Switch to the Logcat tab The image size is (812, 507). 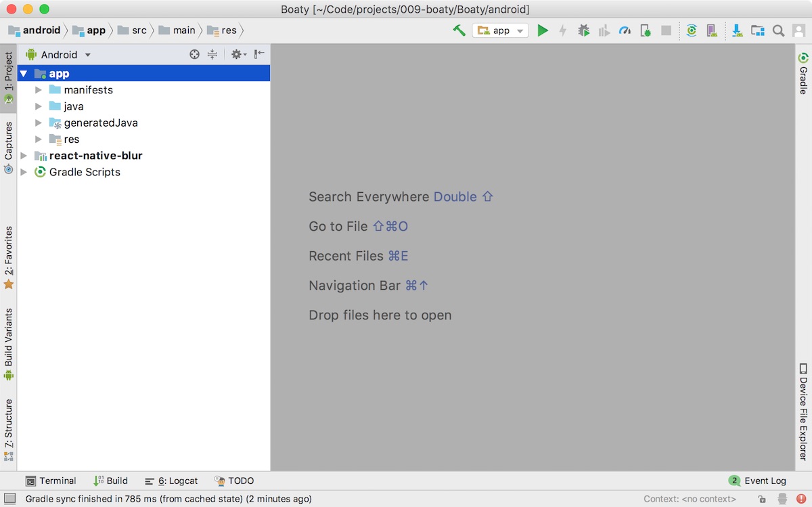pos(173,481)
